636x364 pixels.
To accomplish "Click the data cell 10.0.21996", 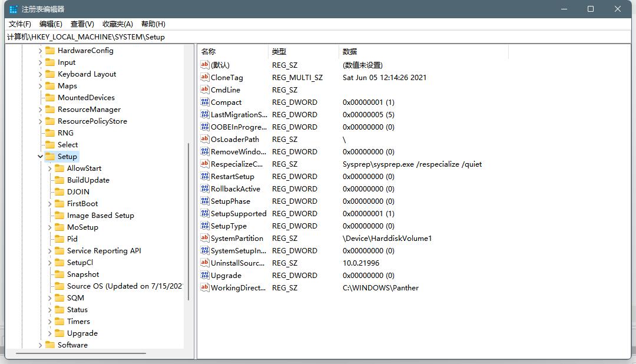I will pos(361,263).
